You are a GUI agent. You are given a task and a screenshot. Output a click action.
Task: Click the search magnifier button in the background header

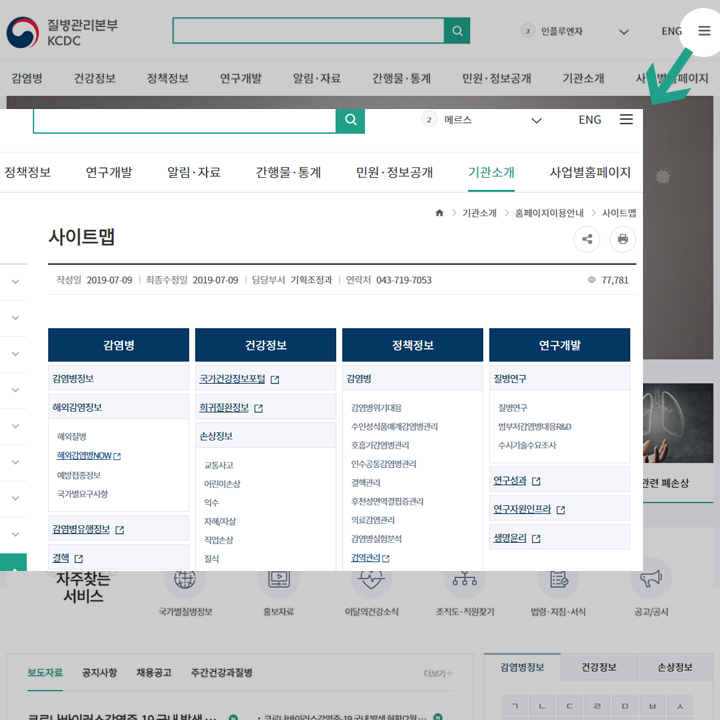(457, 31)
